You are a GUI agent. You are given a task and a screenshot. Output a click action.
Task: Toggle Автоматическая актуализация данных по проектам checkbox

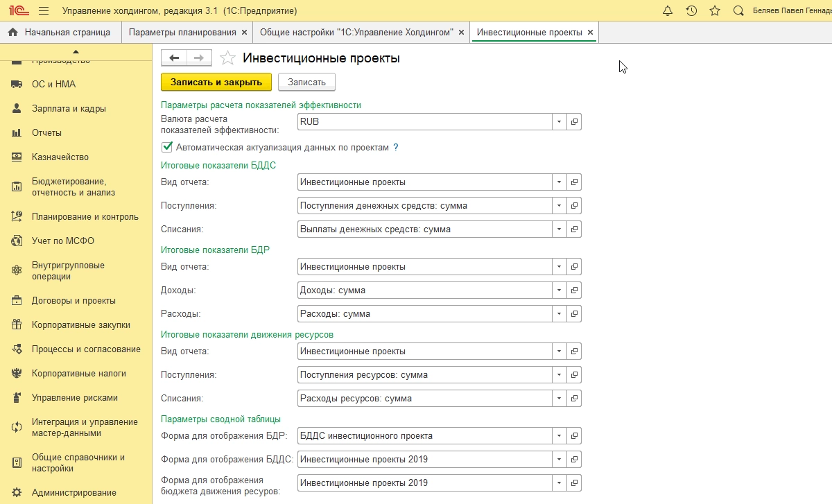166,147
